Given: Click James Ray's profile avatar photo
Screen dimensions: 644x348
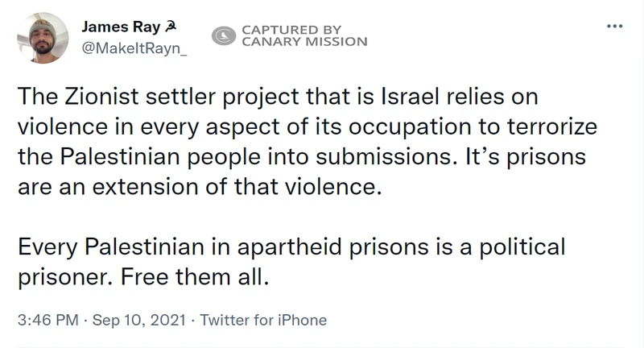Looking at the screenshot, I should (x=43, y=38).
